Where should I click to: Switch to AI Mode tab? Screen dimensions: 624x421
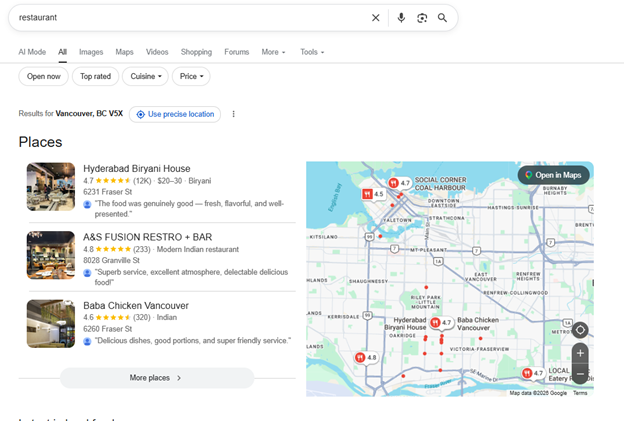coord(32,52)
